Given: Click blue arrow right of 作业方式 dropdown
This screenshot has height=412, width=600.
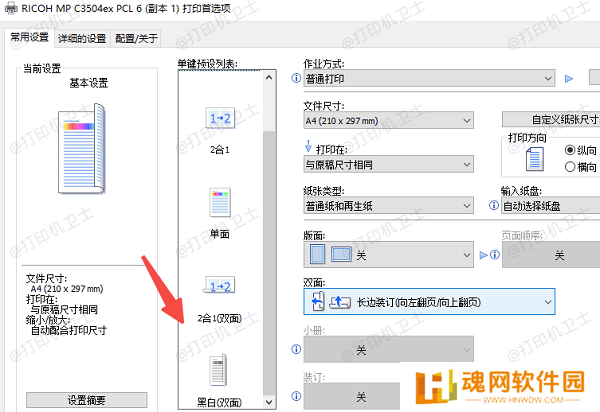Looking at the screenshot, I should (569, 78).
